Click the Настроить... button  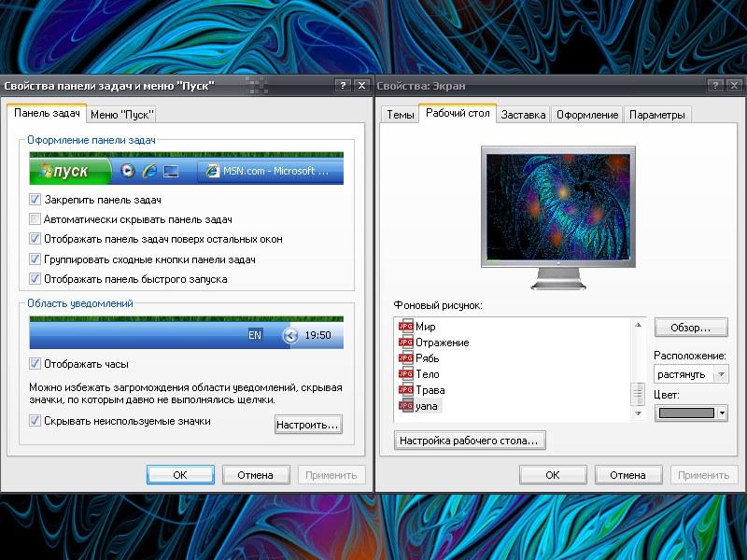click(308, 425)
